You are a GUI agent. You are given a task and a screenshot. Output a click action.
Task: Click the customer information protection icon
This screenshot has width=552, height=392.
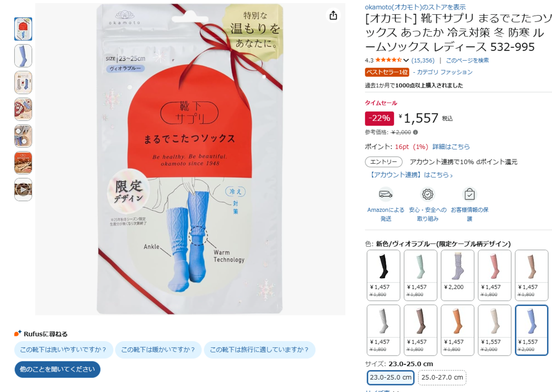click(469, 194)
